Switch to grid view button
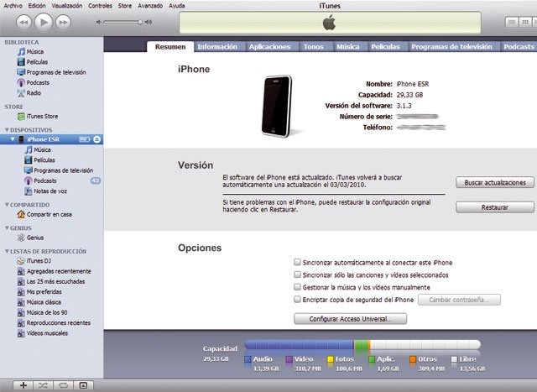The height and width of the screenshot is (392, 537). click(x=524, y=22)
